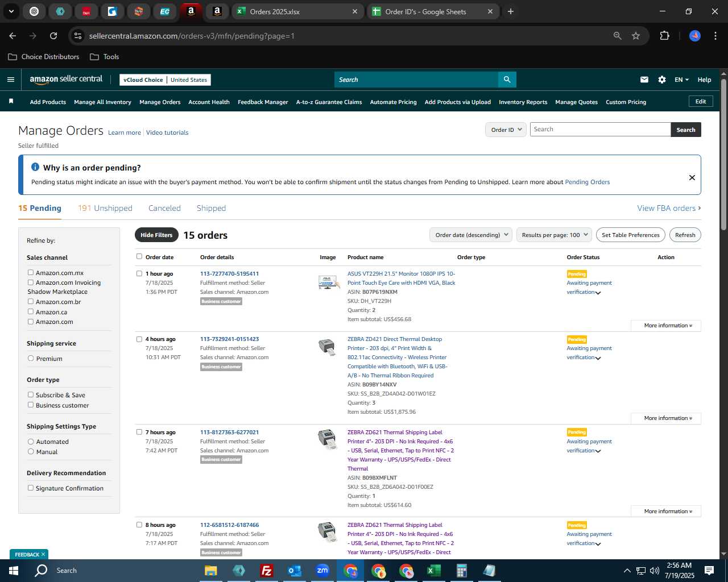
Task: Select the Automated shipping settings radio
Action: (x=31, y=441)
